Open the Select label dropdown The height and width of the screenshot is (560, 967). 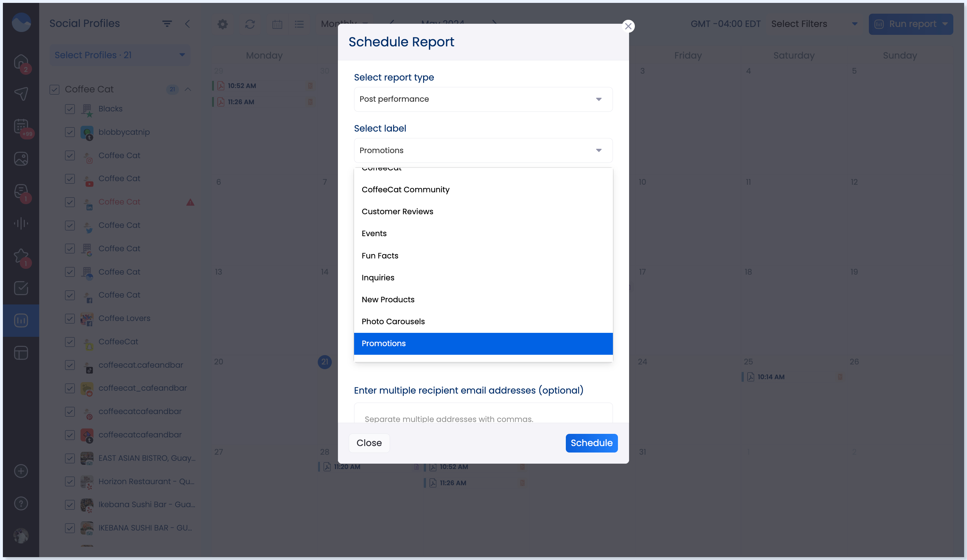483,150
